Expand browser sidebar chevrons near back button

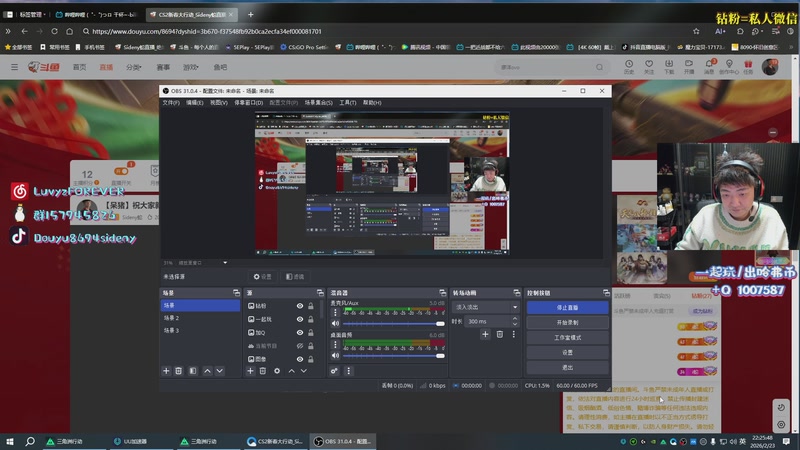pyautogui.click(x=8, y=31)
